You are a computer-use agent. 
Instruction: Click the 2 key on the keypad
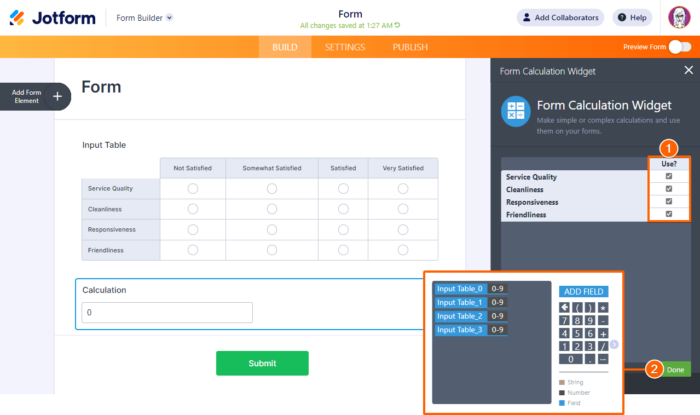pos(577,346)
